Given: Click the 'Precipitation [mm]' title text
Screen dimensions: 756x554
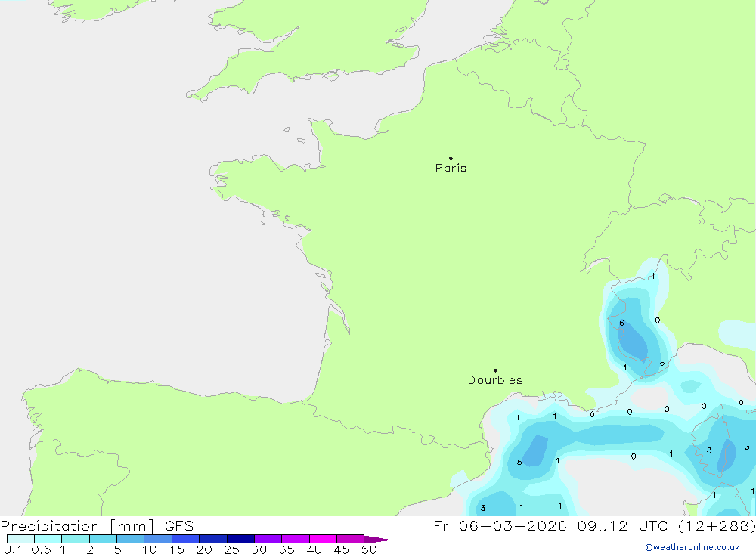Looking at the screenshot, I should [x=78, y=525].
